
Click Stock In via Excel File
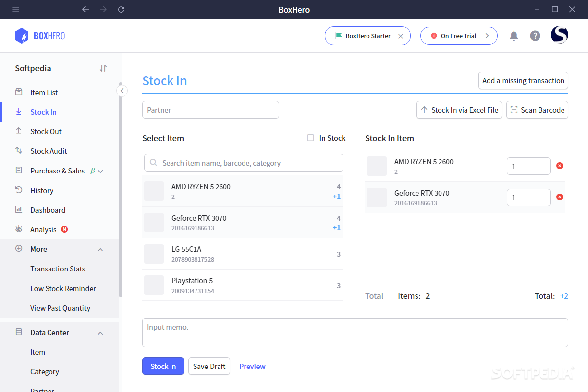coord(459,110)
